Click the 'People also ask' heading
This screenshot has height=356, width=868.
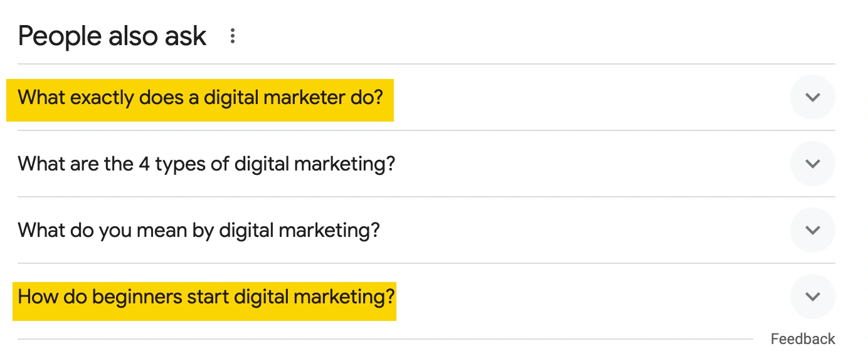click(x=112, y=36)
